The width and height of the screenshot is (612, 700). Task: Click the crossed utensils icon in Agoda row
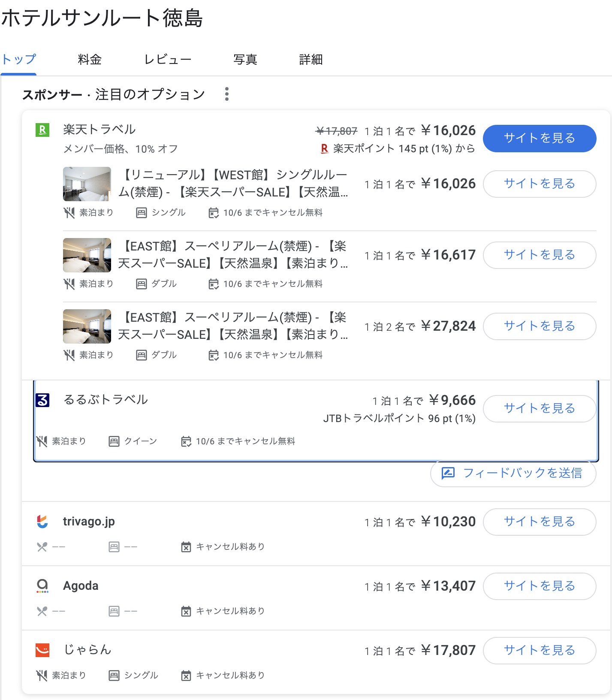coord(42,611)
